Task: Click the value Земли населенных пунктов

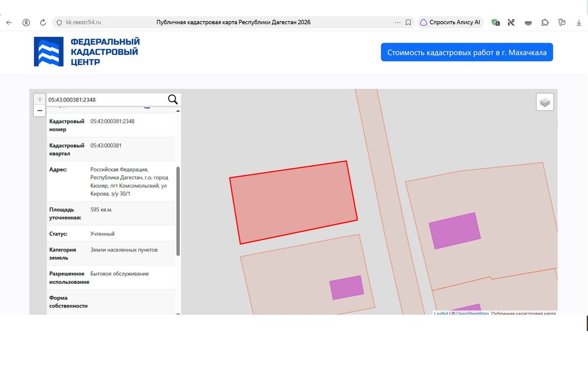Action: click(x=124, y=250)
